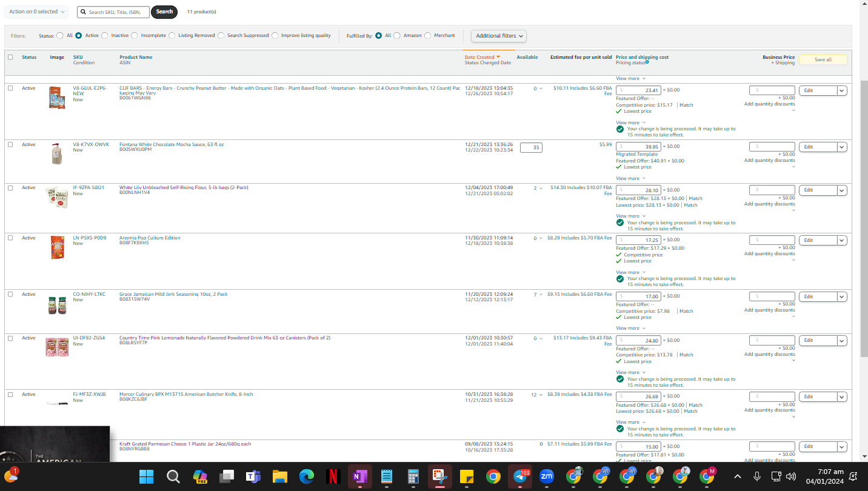Sort by the Product Name column header
Viewport: 868px width, 491px height.
click(136, 57)
